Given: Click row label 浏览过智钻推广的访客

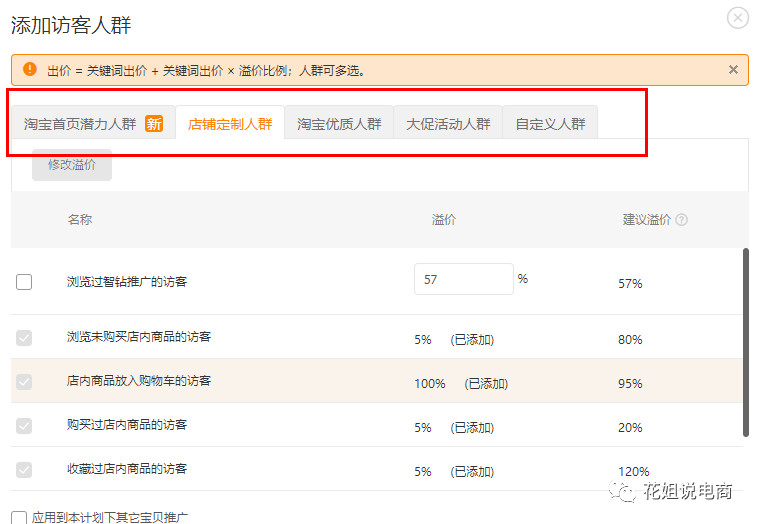Looking at the screenshot, I should pyautogui.click(x=127, y=282).
